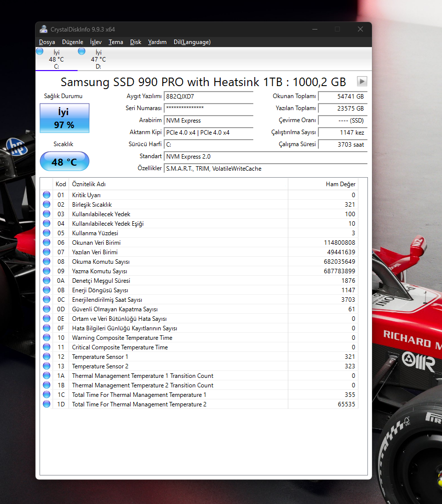
Task: Click the Öznitelik Adı column header
Action: pos(178,184)
